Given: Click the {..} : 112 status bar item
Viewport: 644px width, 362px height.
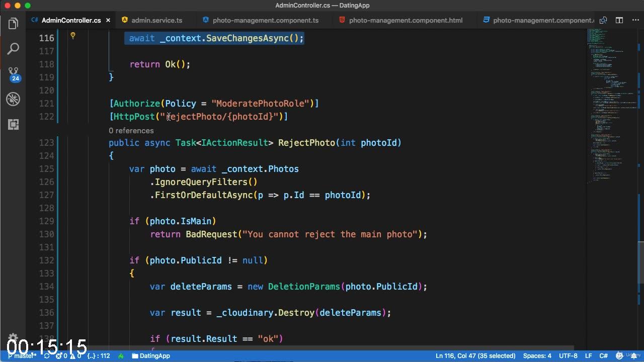Looking at the screenshot, I should (99, 355).
